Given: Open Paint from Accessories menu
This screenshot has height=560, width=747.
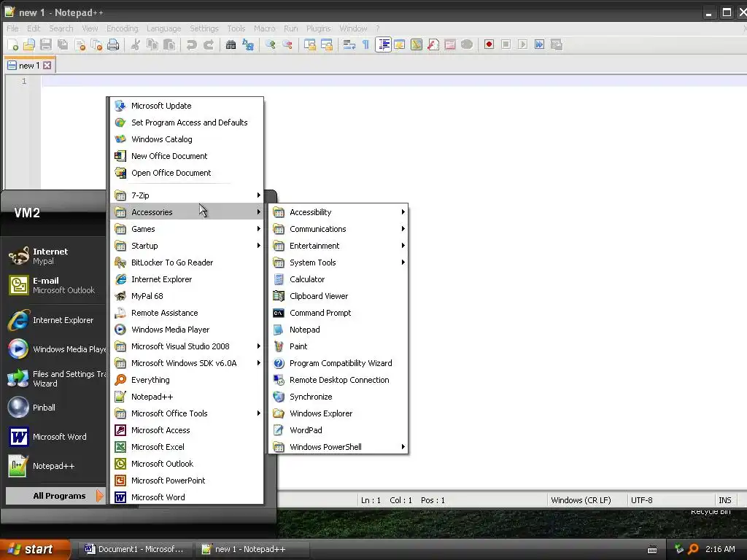Looking at the screenshot, I should tap(338, 346).
